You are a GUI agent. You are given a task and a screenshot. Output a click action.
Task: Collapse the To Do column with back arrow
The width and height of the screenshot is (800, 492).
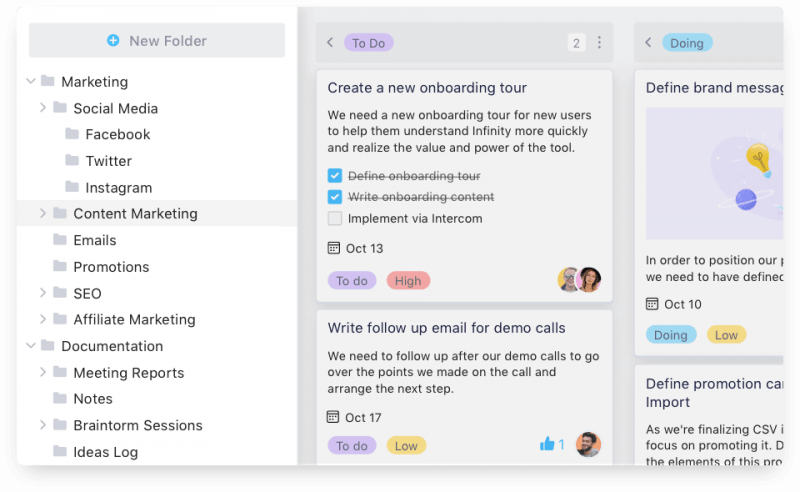(x=330, y=42)
